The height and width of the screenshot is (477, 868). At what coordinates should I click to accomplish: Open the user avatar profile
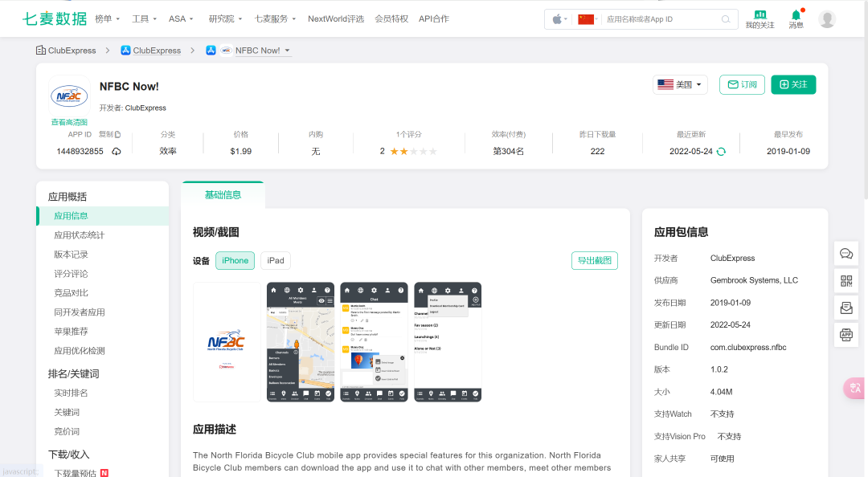pyautogui.click(x=827, y=18)
